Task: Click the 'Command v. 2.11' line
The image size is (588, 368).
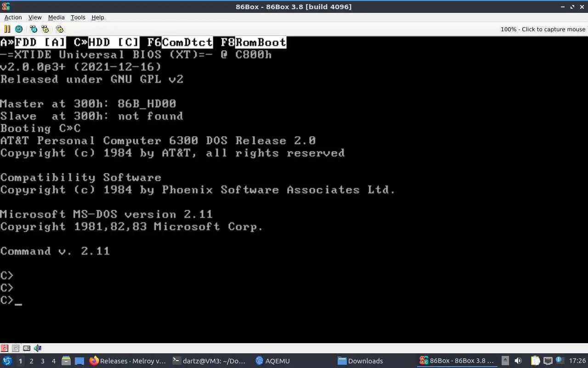Action: point(55,251)
